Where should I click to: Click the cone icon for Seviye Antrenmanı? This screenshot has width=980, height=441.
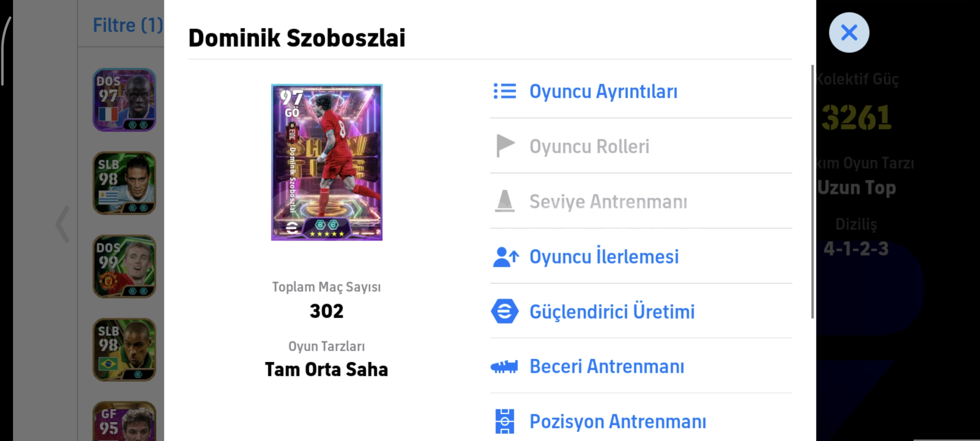tap(505, 201)
